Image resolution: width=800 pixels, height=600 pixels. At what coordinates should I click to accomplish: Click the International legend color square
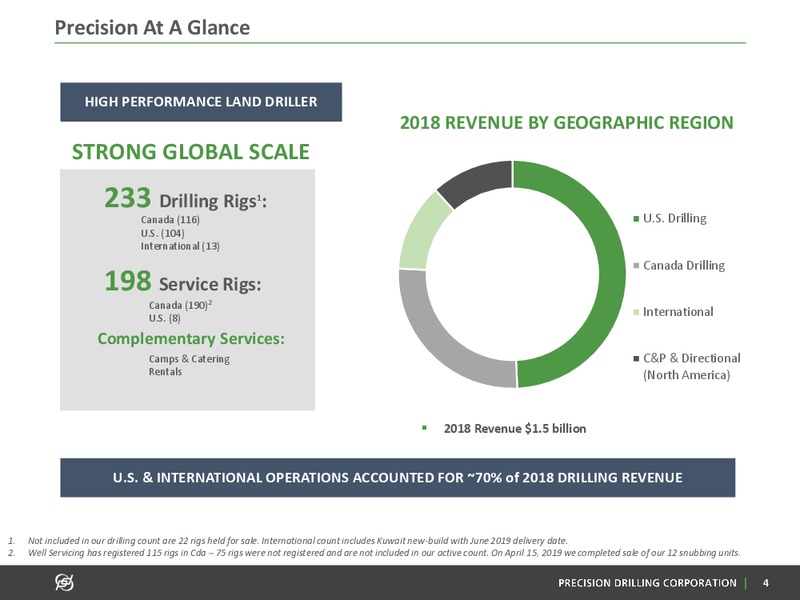pyautogui.click(x=636, y=312)
